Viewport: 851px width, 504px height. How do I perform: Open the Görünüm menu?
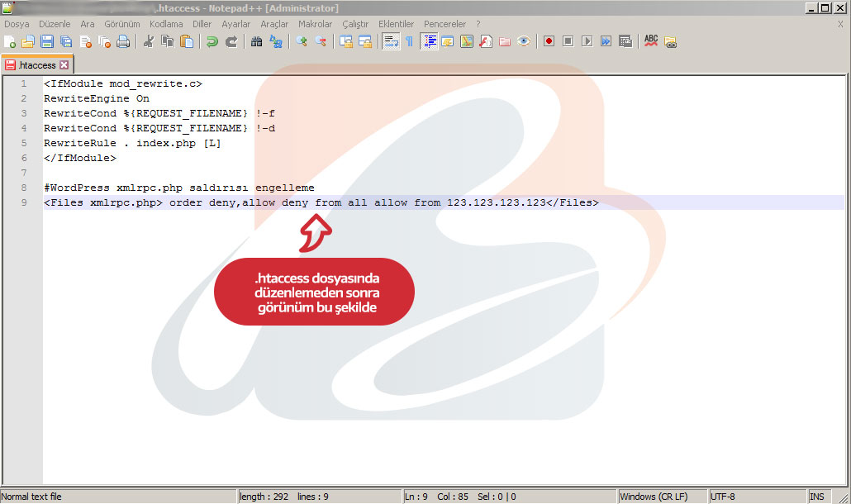(x=122, y=24)
